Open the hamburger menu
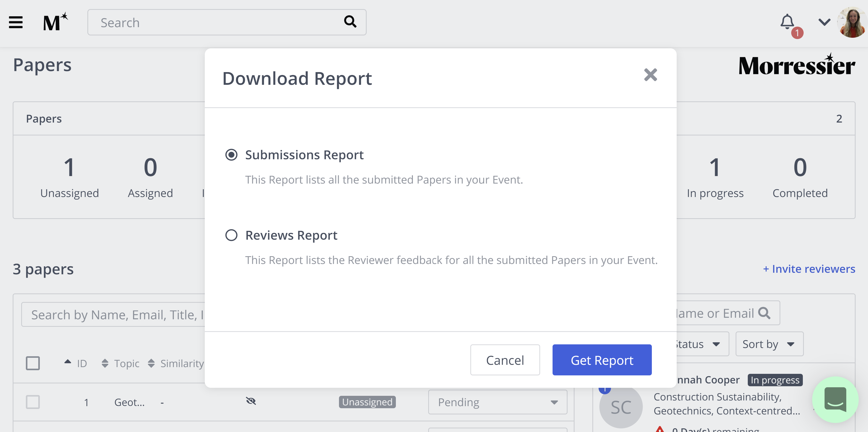Screen dimensions: 868x432 coord(16,22)
